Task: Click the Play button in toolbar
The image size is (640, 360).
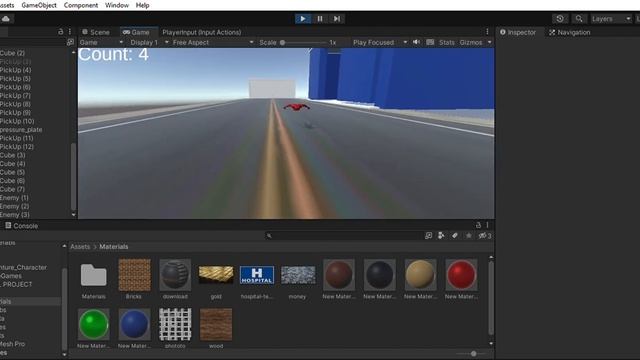Action: click(302, 19)
